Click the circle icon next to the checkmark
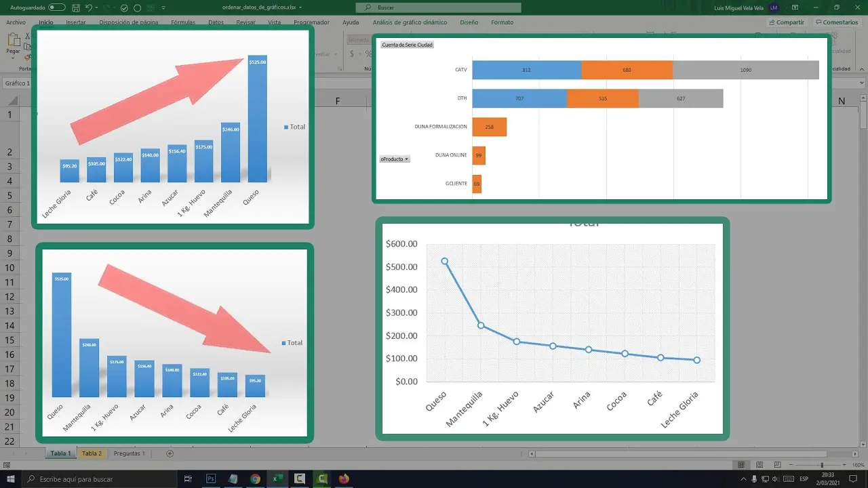Image resolution: width=868 pixels, height=488 pixels. point(136,6)
